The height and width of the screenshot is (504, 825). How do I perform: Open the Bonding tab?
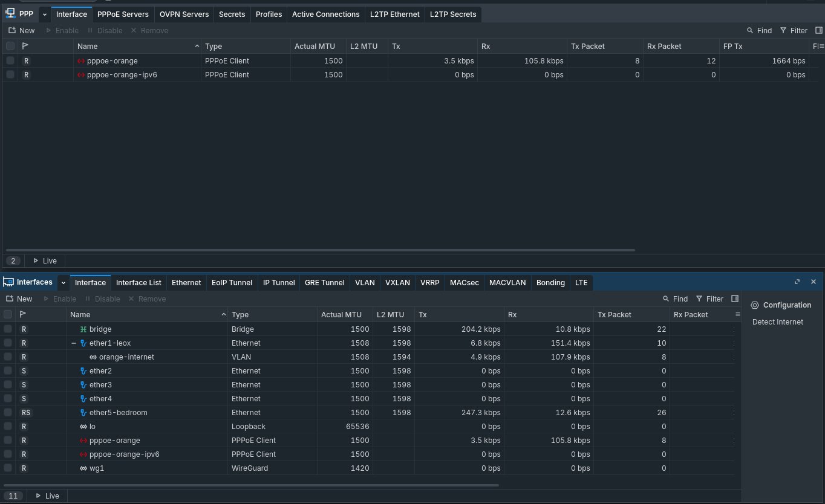[550, 283]
